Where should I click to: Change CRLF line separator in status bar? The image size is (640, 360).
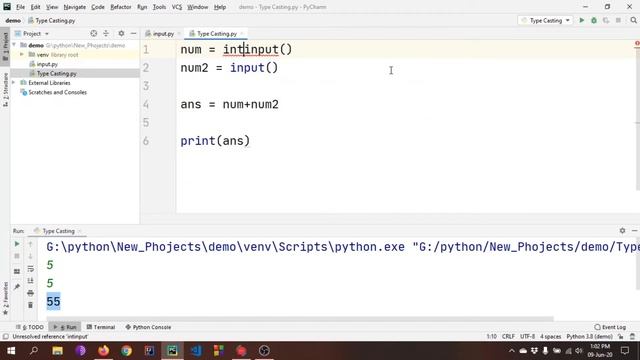click(508, 336)
